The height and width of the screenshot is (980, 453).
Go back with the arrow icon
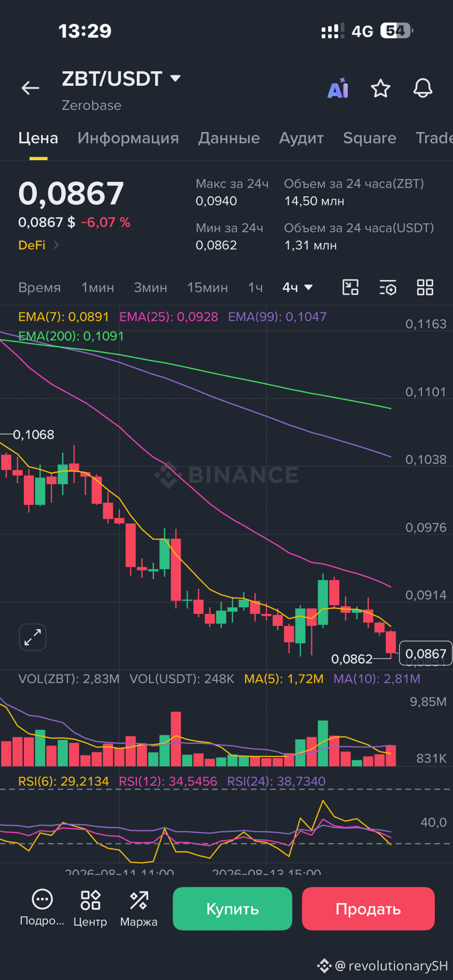(x=30, y=88)
